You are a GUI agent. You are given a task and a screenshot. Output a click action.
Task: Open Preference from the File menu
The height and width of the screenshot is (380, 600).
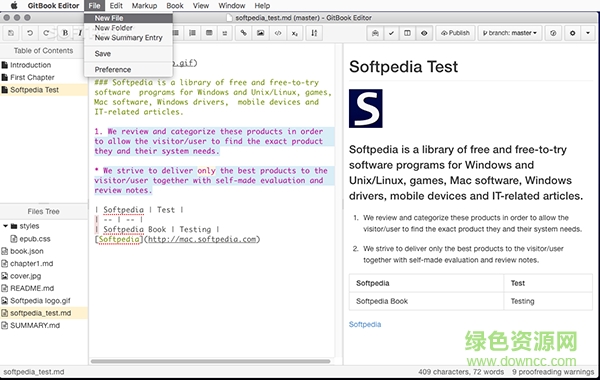128,70
